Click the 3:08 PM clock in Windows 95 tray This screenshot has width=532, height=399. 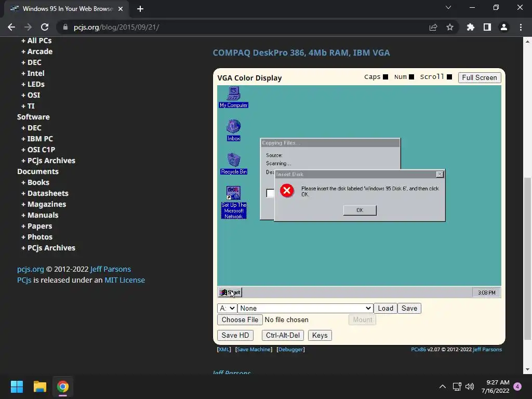click(x=486, y=292)
